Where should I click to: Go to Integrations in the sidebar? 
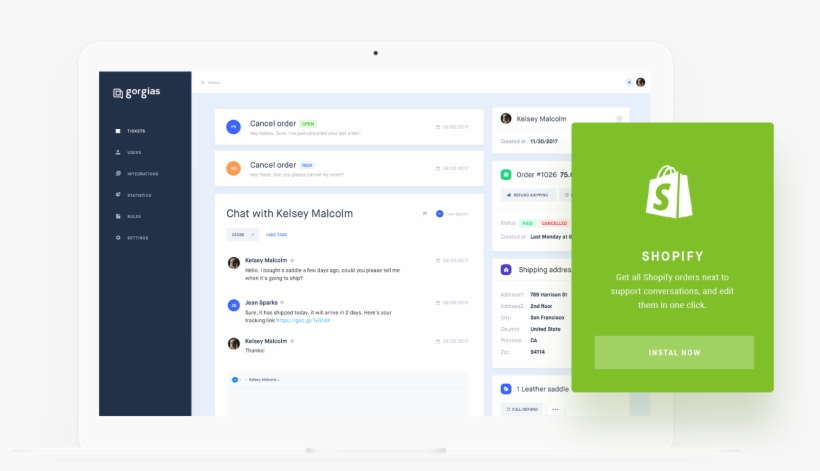click(x=137, y=174)
